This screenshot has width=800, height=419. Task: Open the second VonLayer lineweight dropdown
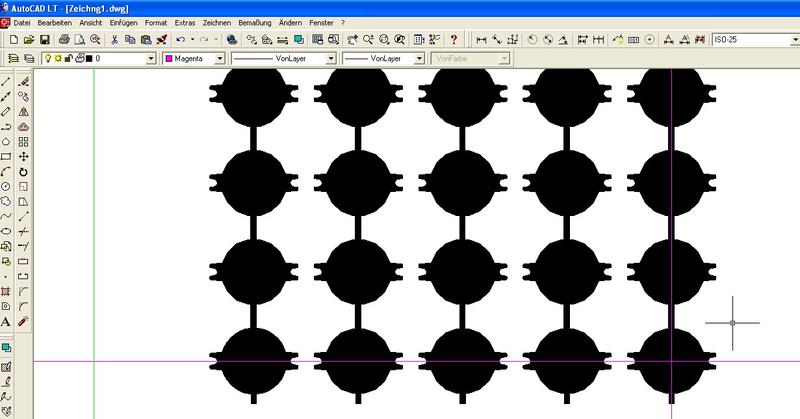[x=419, y=59]
